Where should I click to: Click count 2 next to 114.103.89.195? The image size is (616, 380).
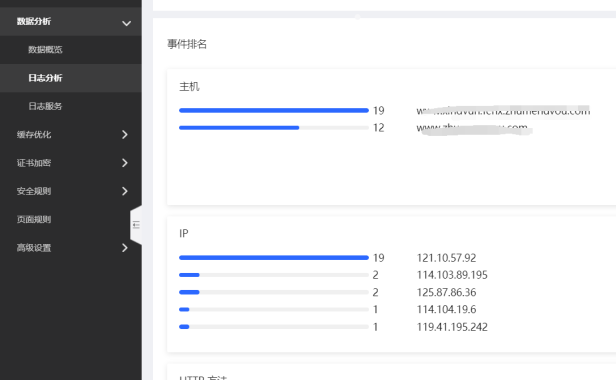pyautogui.click(x=376, y=275)
